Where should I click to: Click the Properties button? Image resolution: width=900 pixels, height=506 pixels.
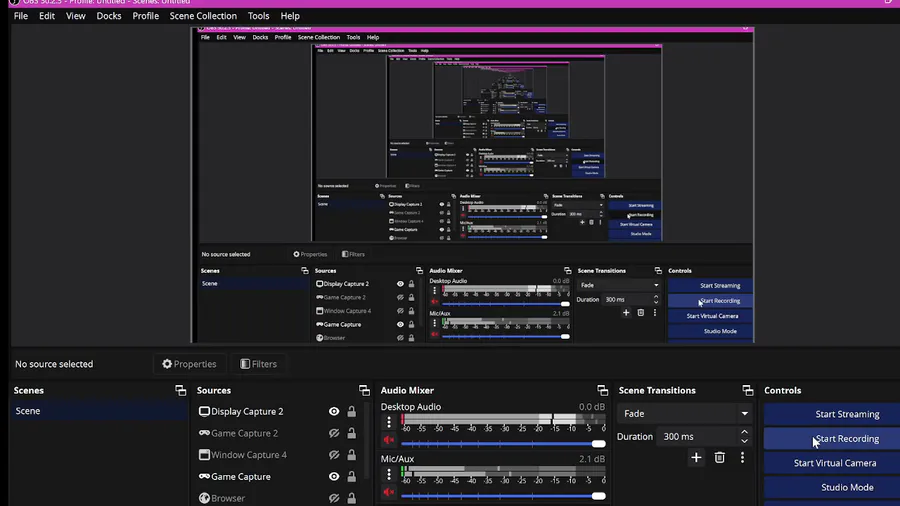pyautogui.click(x=189, y=364)
